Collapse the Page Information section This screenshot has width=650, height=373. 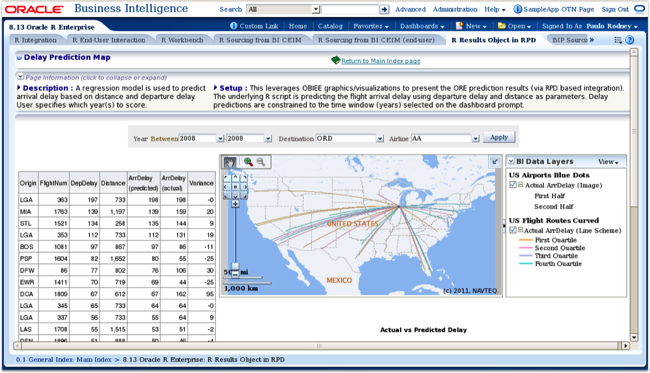[x=20, y=77]
